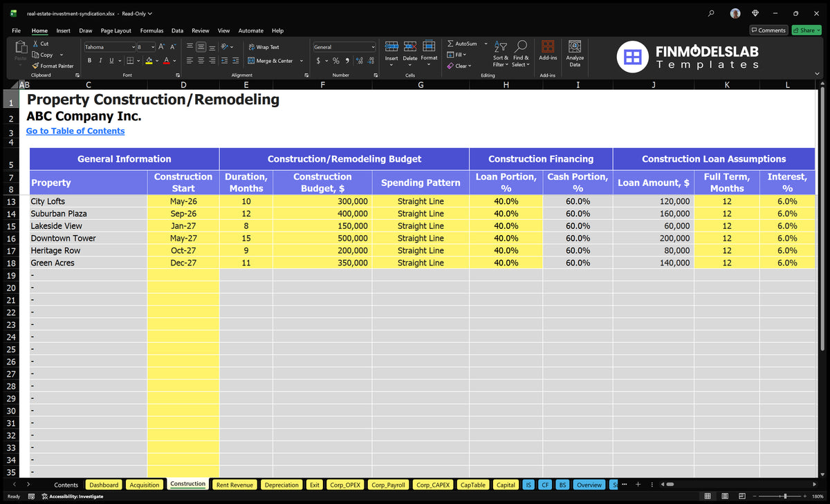Click Accessibility: Investigate in status bar
Screen dimensions: 830x504
[72, 496]
